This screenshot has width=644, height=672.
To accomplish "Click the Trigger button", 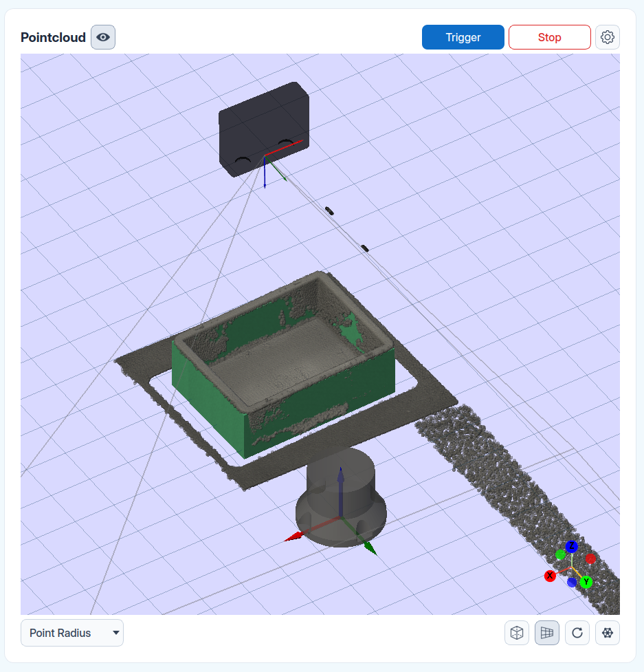I will pos(463,37).
